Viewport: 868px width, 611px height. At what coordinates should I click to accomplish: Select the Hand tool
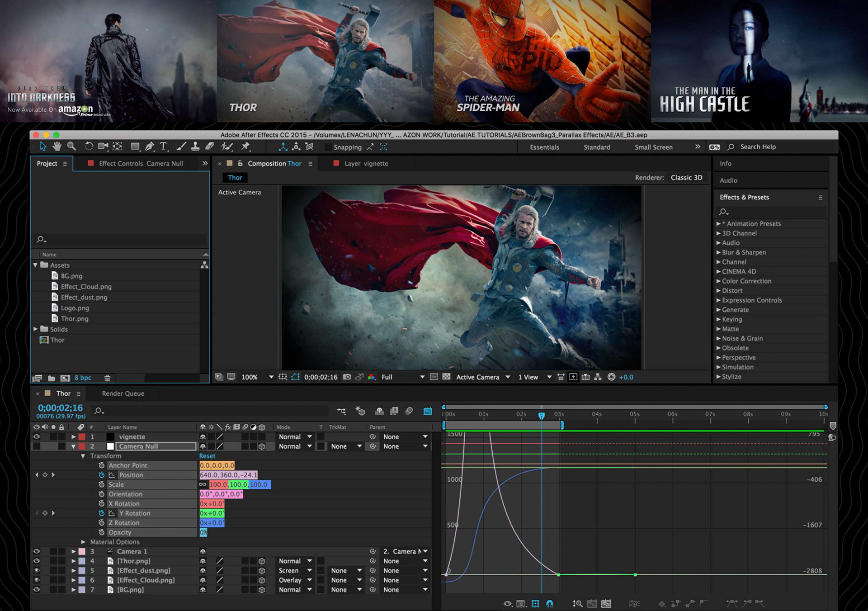pos(57,147)
